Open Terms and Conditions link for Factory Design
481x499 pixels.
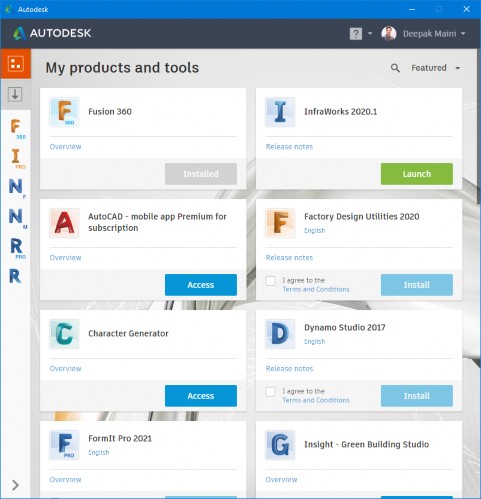tap(316, 289)
